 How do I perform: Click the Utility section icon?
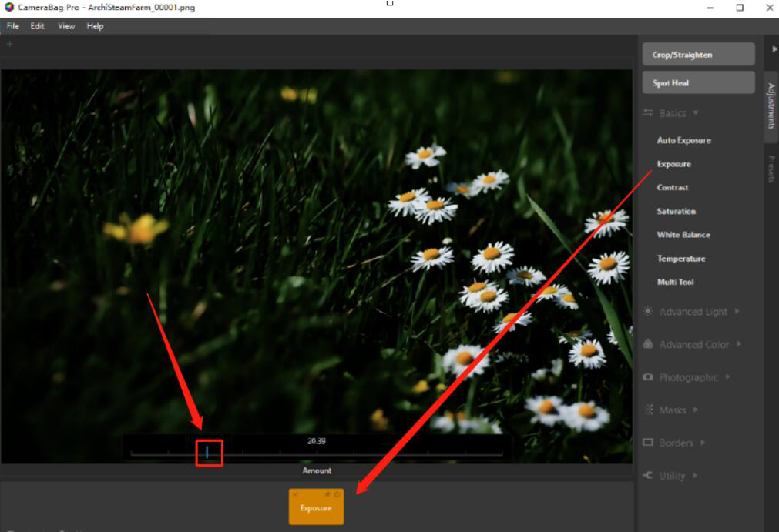(x=648, y=476)
